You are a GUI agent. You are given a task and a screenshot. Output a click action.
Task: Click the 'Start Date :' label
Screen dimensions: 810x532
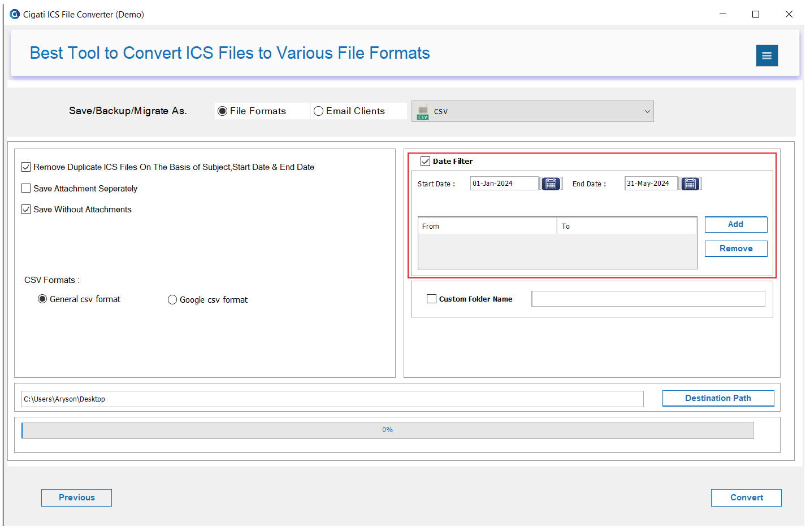[x=436, y=184]
